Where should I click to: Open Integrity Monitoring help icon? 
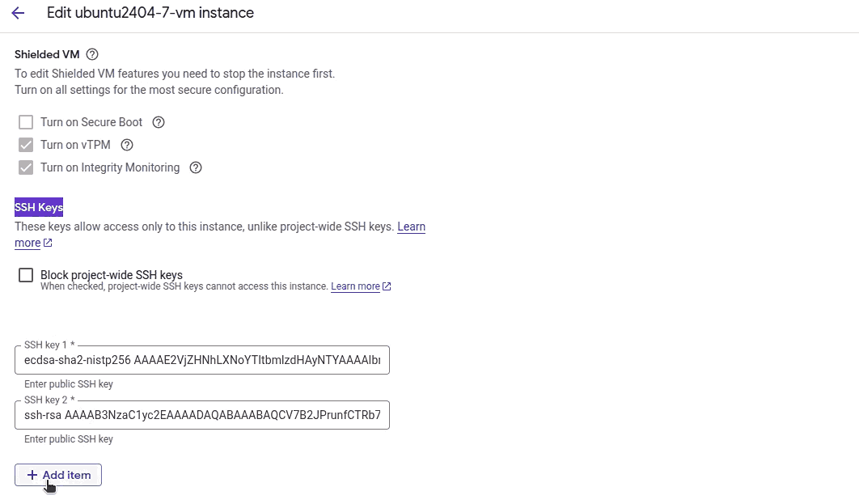(x=195, y=167)
